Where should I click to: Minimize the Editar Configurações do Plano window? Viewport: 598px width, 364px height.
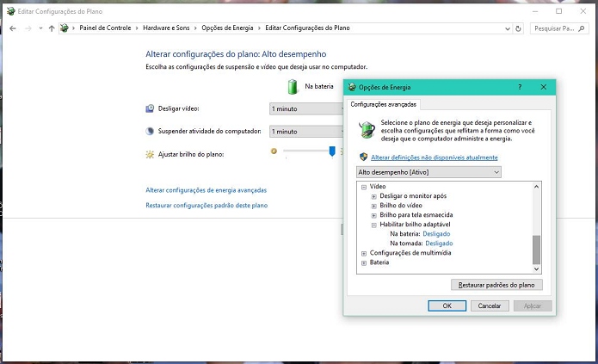535,11
